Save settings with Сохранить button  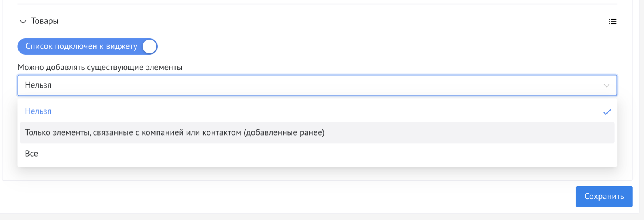(x=604, y=197)
